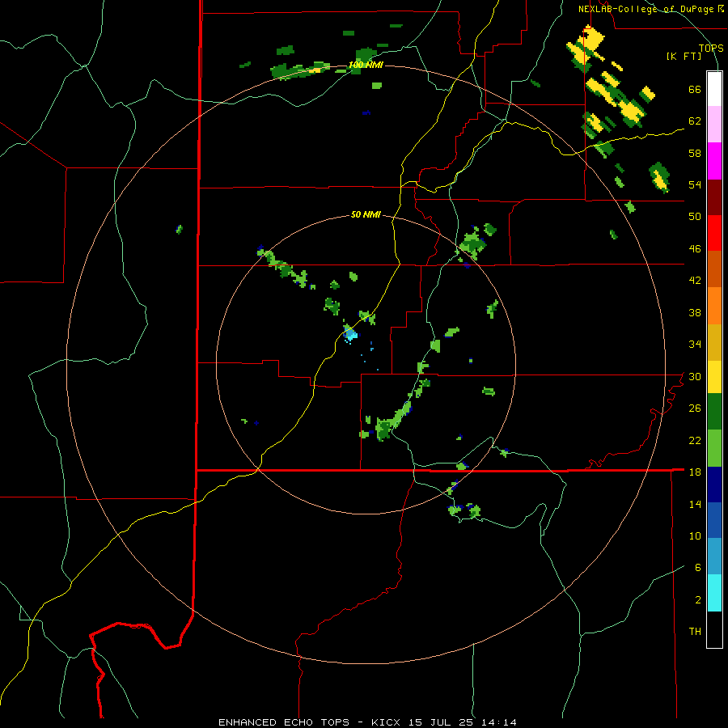Click the '38' legend value

tap(695, 312)
